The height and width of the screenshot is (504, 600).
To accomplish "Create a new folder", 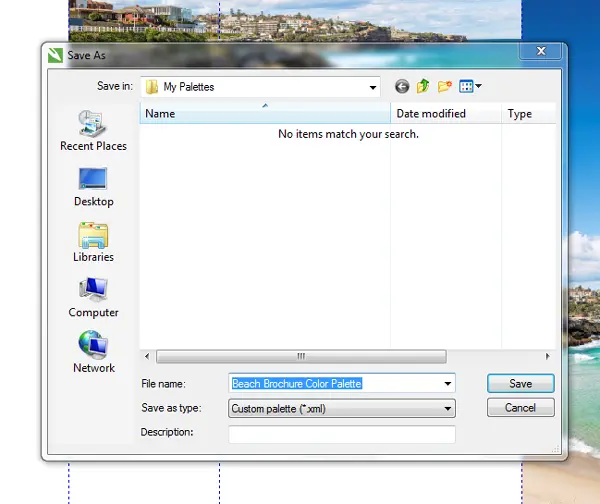I will tap(445, 86).
